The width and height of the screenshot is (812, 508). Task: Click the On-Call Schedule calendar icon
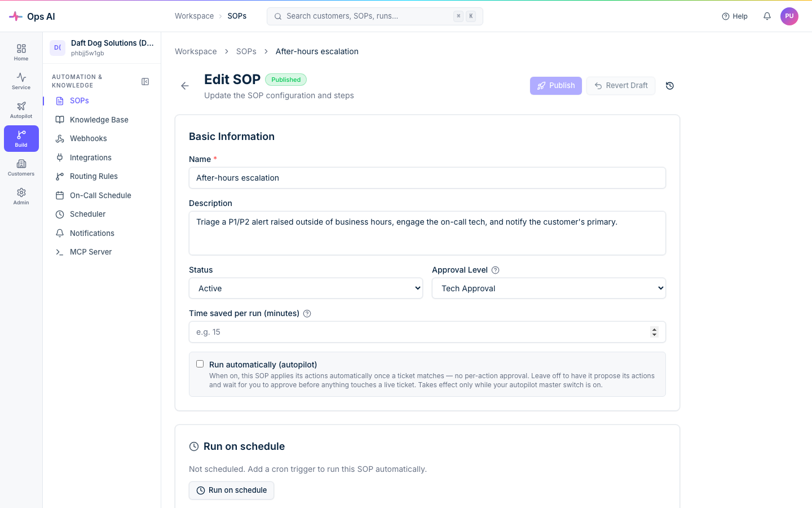tap(60, 195)
